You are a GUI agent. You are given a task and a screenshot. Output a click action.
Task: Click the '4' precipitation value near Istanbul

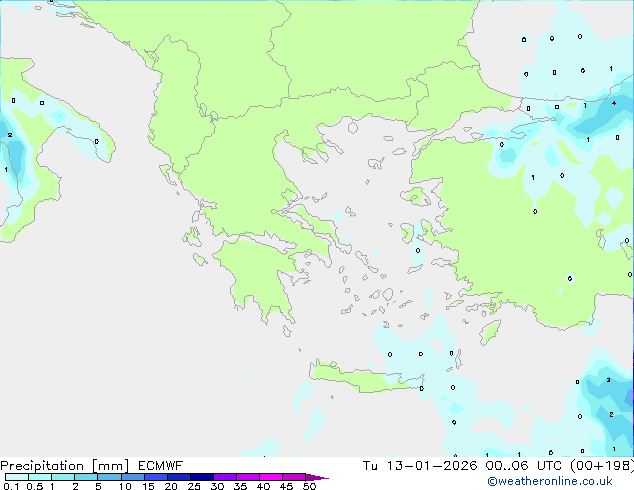tap(614, 103)
